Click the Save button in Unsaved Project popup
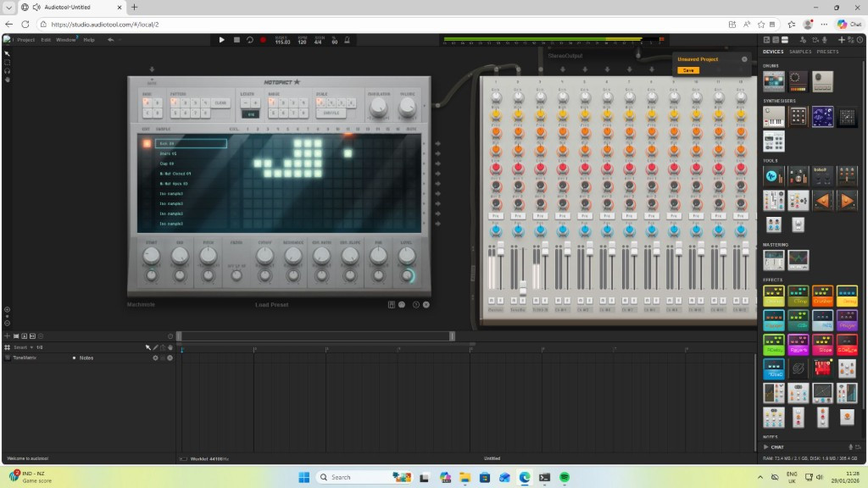The image size is (868, 488). point(688,70)
